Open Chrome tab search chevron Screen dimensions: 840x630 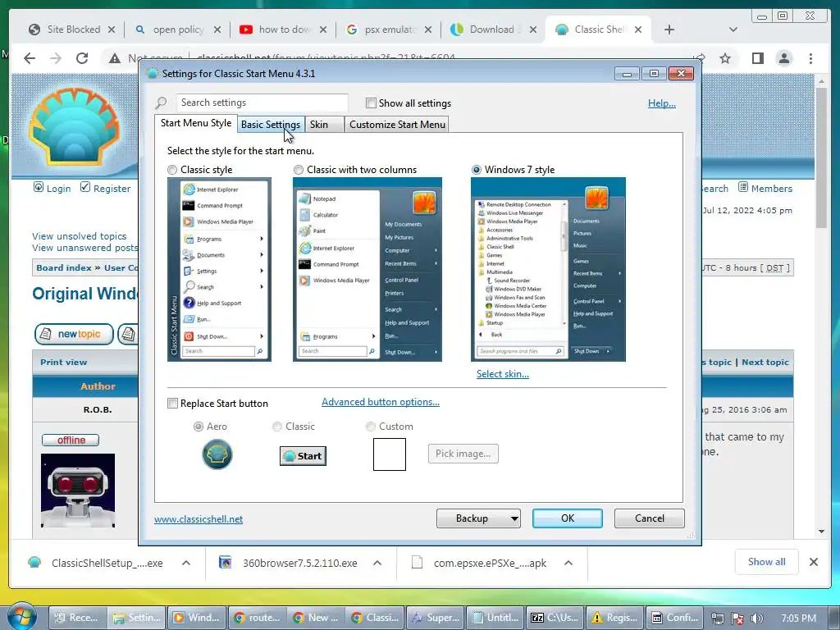[733, 30]
